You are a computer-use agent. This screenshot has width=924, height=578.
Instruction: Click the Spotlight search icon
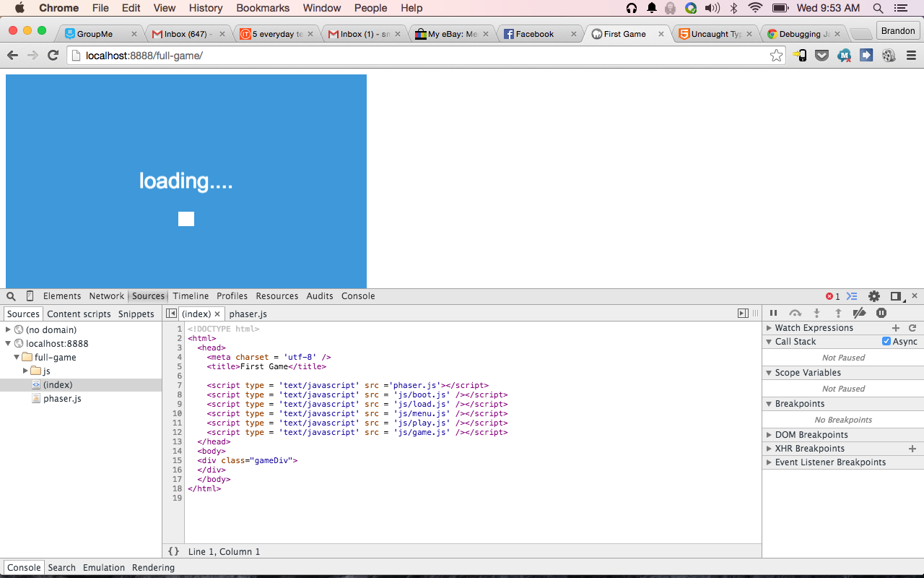(x=878, y=8)
